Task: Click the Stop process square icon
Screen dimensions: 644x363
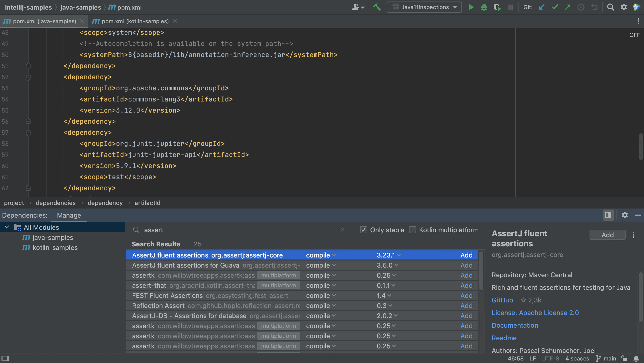Action: [x=510, y=7]
